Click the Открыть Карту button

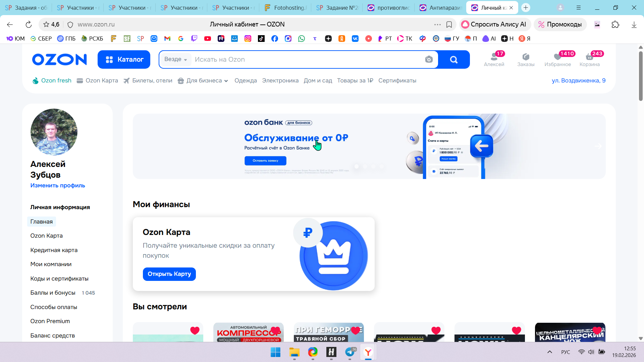click(x=169, y=274)
